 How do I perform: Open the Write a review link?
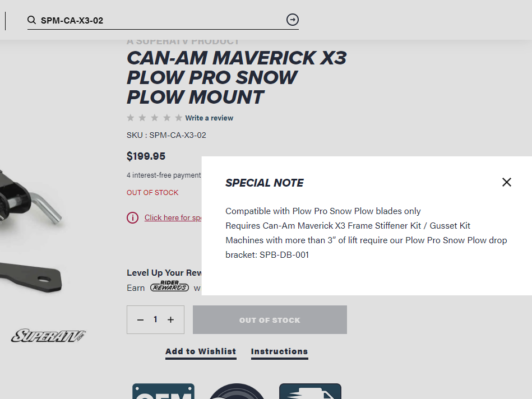[209, 118]
